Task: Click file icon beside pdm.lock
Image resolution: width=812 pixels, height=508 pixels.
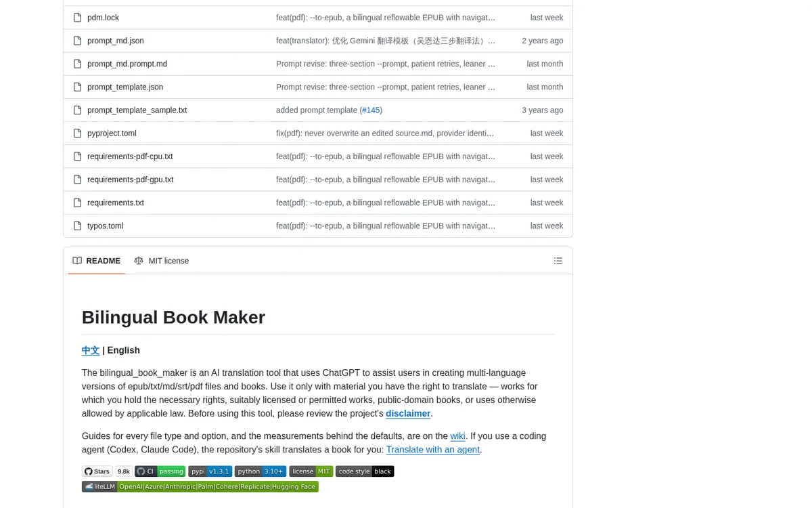Action: (77, 18)
